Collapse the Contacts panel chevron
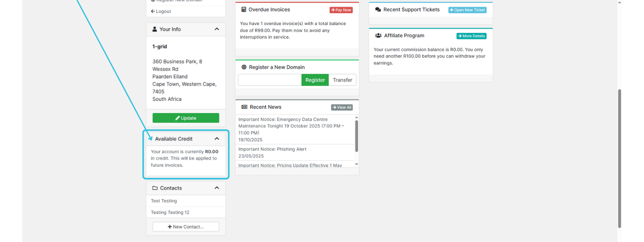The width and height of the screenshot is (644, 242). 217,188
